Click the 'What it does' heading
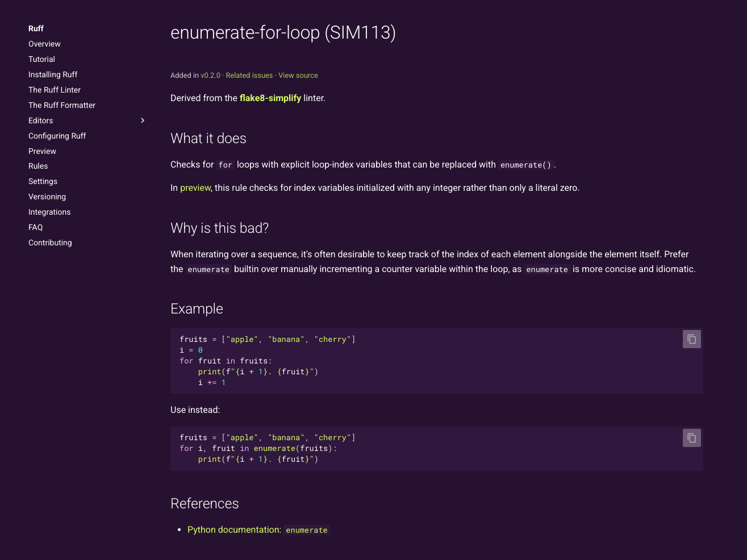The image size is (747, 560). tap(208, 138)
